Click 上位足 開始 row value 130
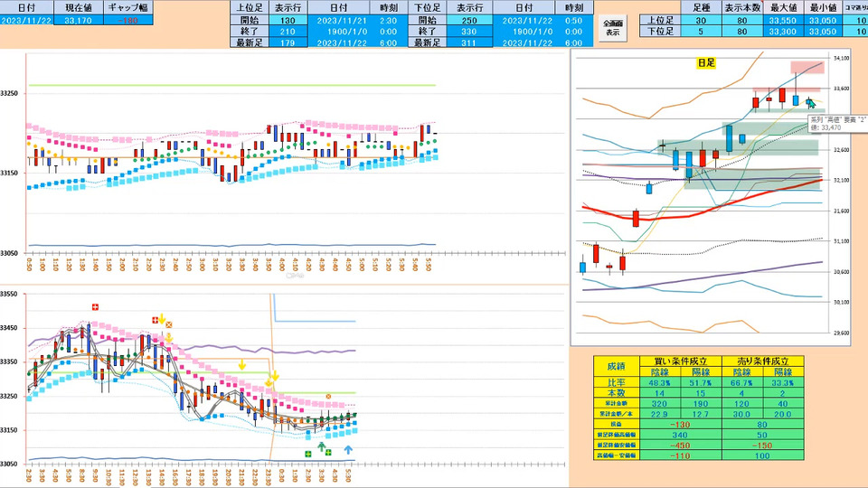The image size is (868, 488). [x=288, y=21]
